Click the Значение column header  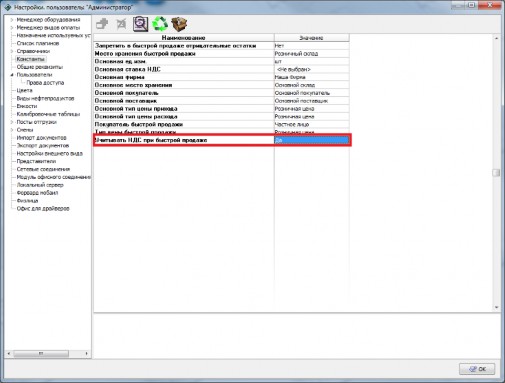coord(312,38)
